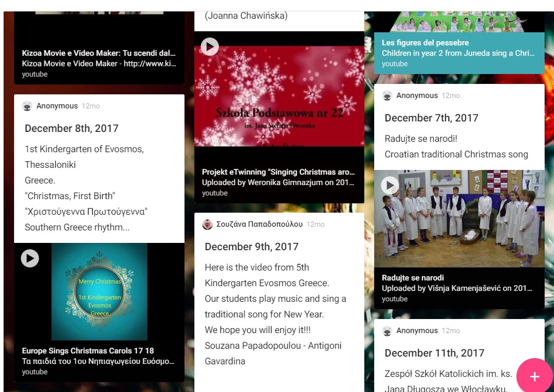Select the December 9th, 2017 post heading
554x392 pixels.
[x=252, y=247]
